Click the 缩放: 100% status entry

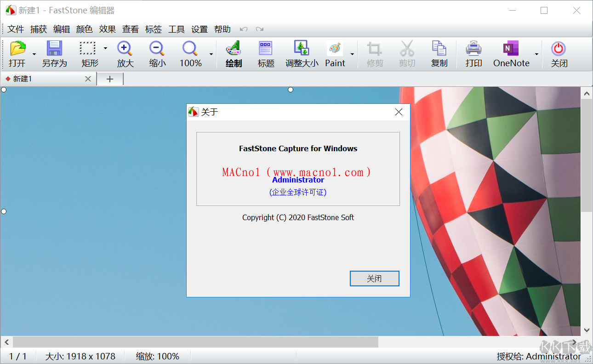tap(158, 356)
